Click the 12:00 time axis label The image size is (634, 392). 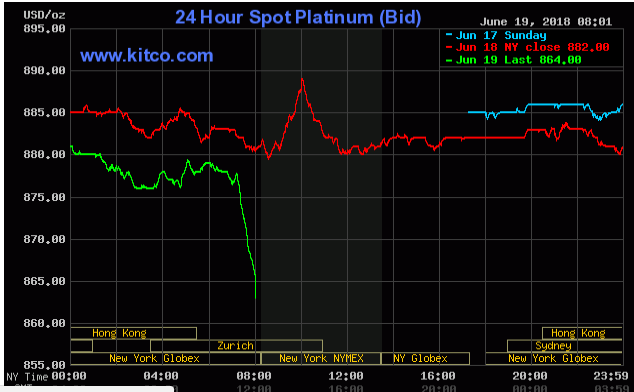(x=346, y=376)
